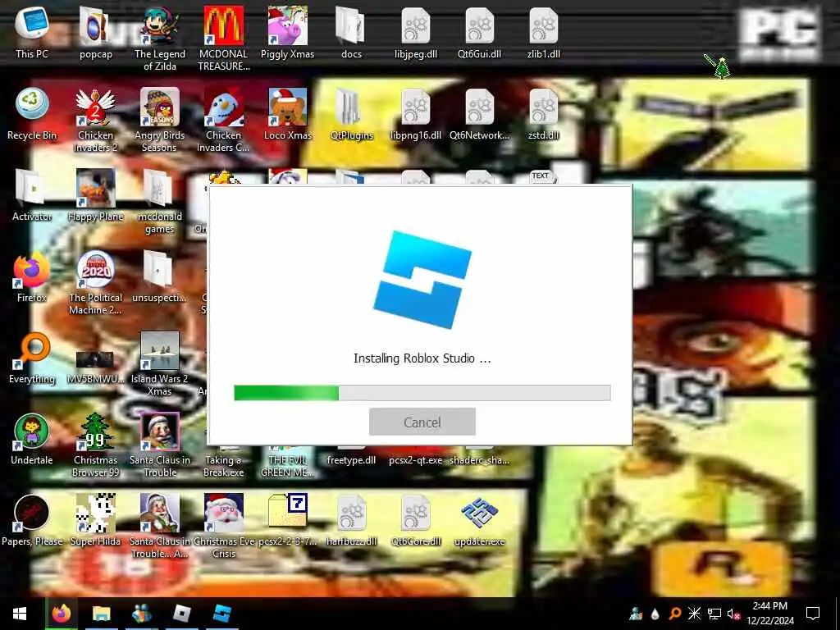
Task: Select the freetype.dll file label
Action: (x=351, y=460)
